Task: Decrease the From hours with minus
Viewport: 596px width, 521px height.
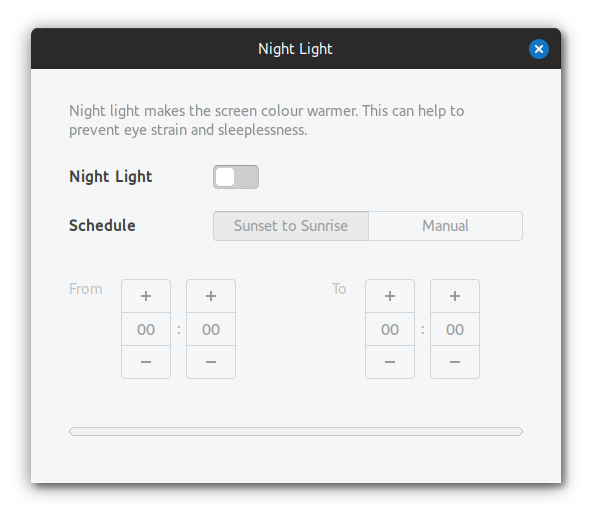Action: (x=146, y=362)
